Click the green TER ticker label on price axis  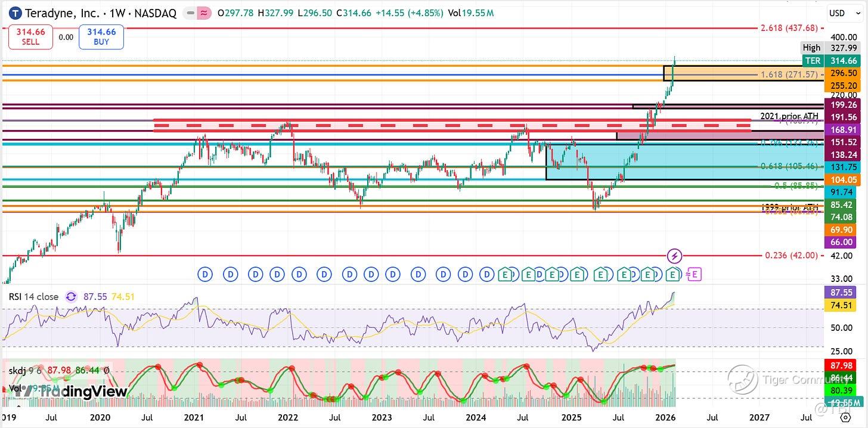[x=812, y=61]
